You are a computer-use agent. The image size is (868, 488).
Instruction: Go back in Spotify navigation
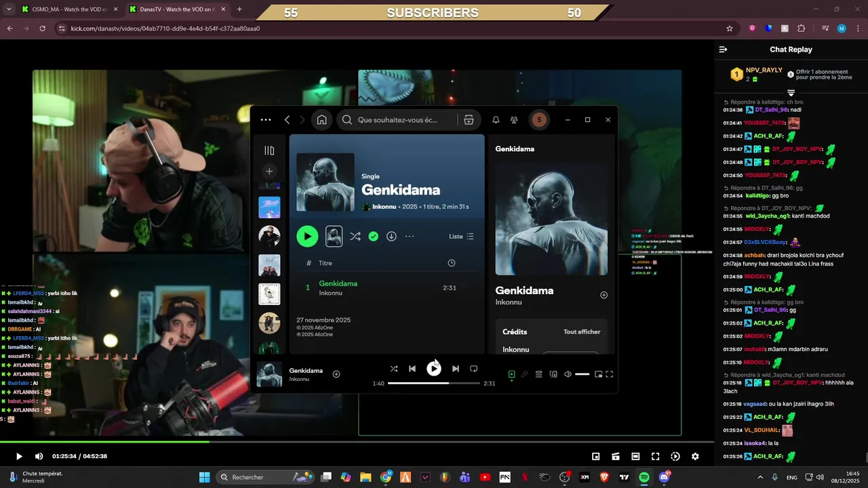(x=287, y=120)
